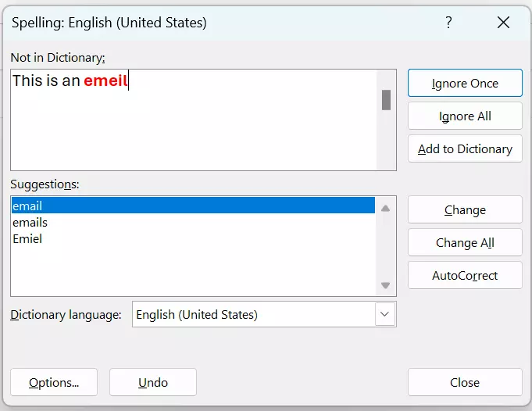Select the 'emails' suggestion

[193, 223]
